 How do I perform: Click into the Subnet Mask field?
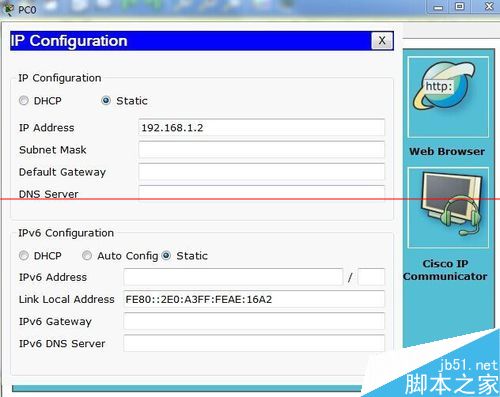pyautogui.click(x=261, y=150)
